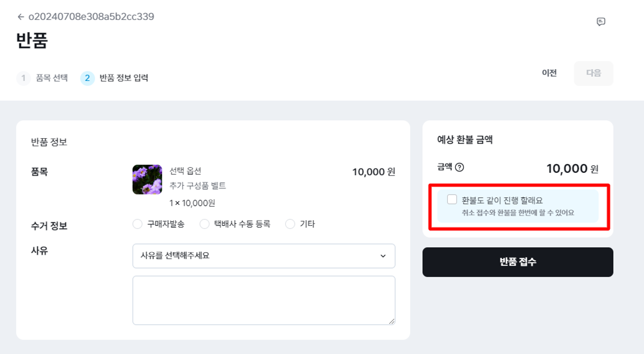Click the back arrow next to order ID
The height and width of the screenshot is (354, 644).
(21, 17)
